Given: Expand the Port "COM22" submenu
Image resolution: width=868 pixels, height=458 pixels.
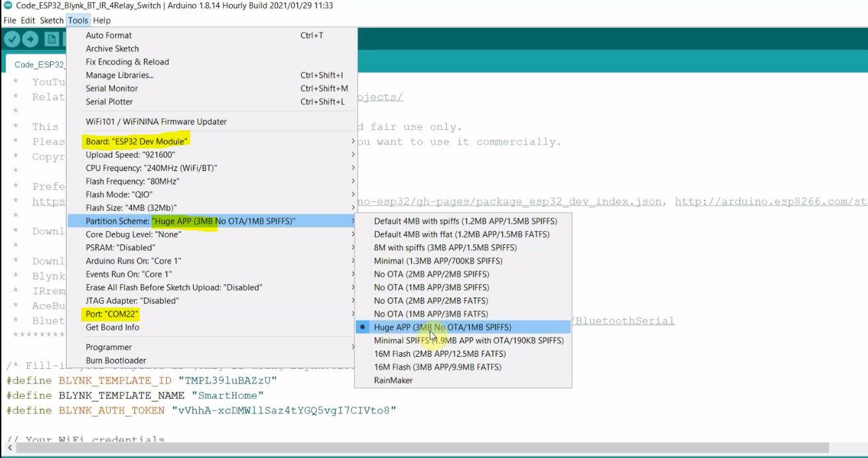Looking at the screenshot, I should (212, 314).
